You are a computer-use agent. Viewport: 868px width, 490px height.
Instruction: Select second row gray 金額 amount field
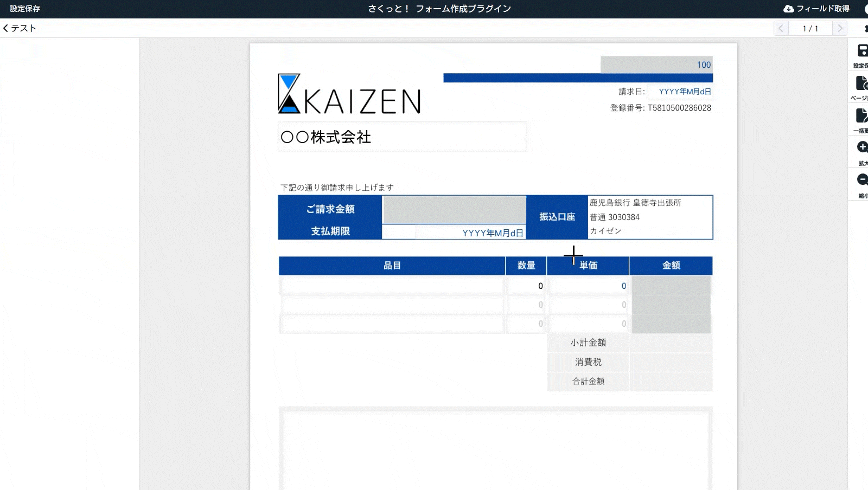(x=671, y=305)
